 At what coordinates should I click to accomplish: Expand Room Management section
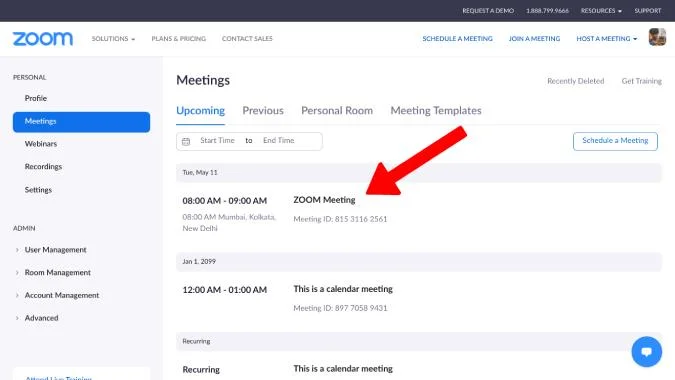(57, 272)
